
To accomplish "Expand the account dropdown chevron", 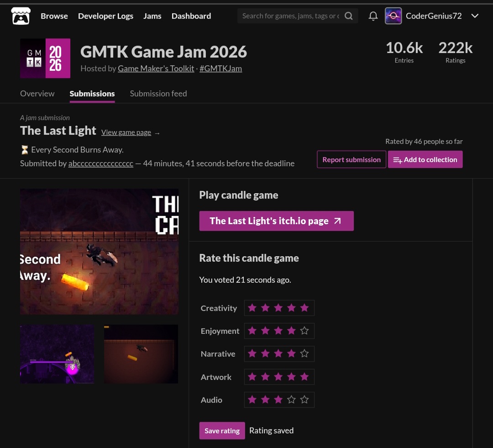I will click(475, 16).
